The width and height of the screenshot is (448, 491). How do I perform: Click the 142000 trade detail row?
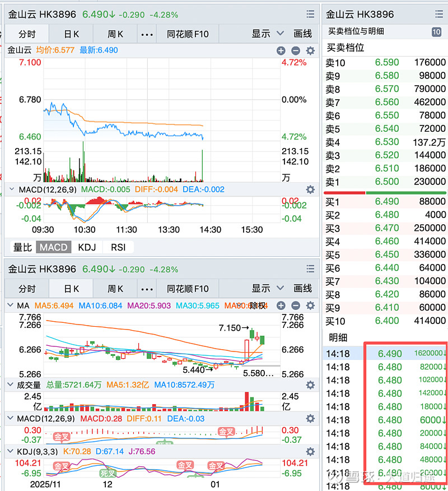(x=385, y=393)
